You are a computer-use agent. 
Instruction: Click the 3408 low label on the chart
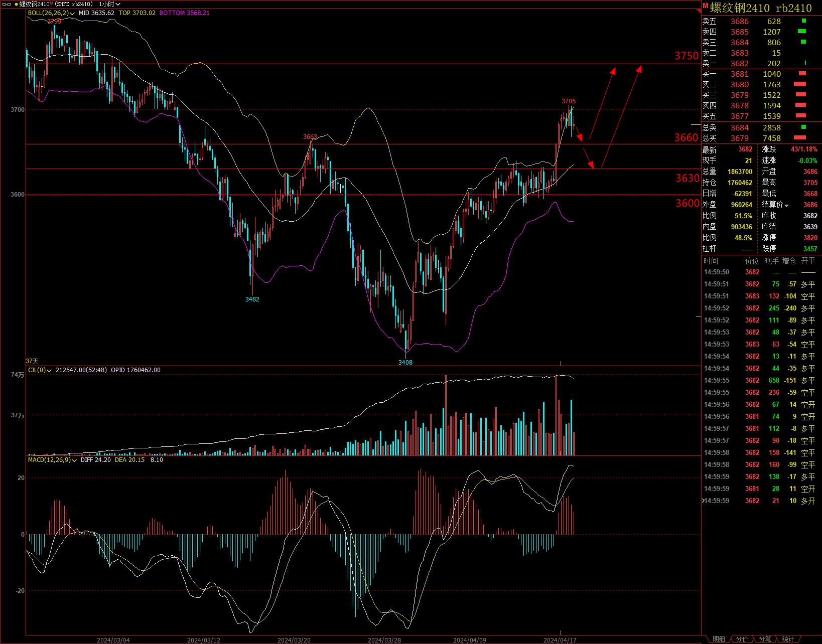(x=405, y=363)
